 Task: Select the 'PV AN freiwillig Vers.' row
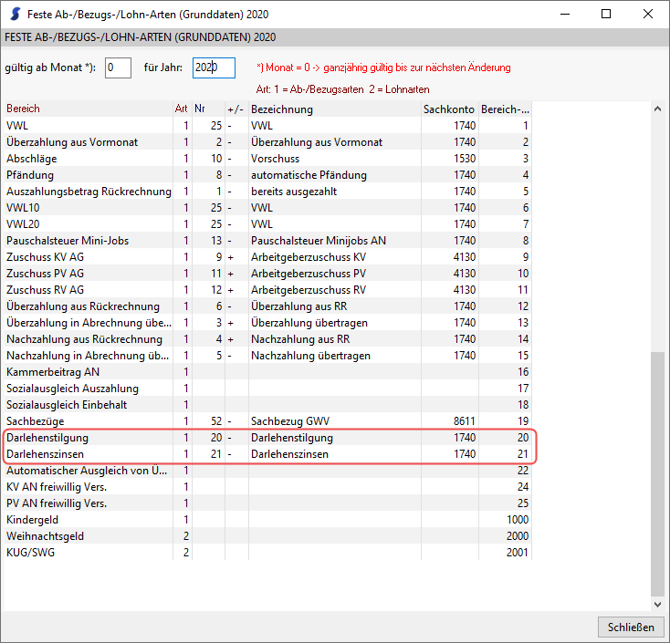[268, 503]
